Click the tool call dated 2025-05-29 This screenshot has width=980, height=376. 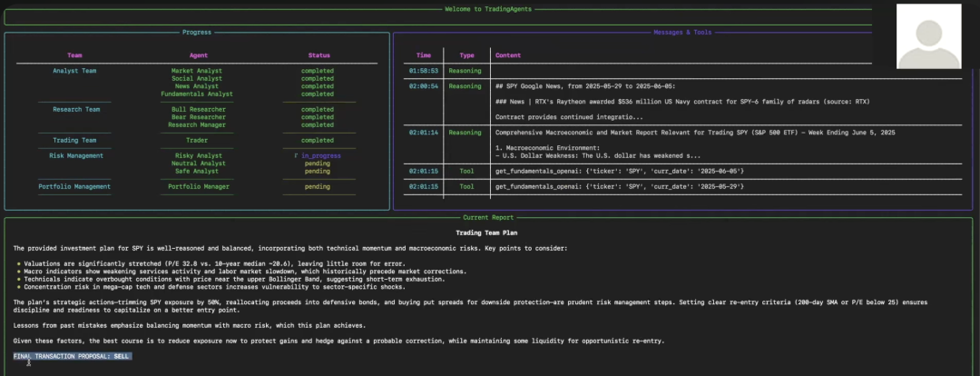tap(620, 186)
